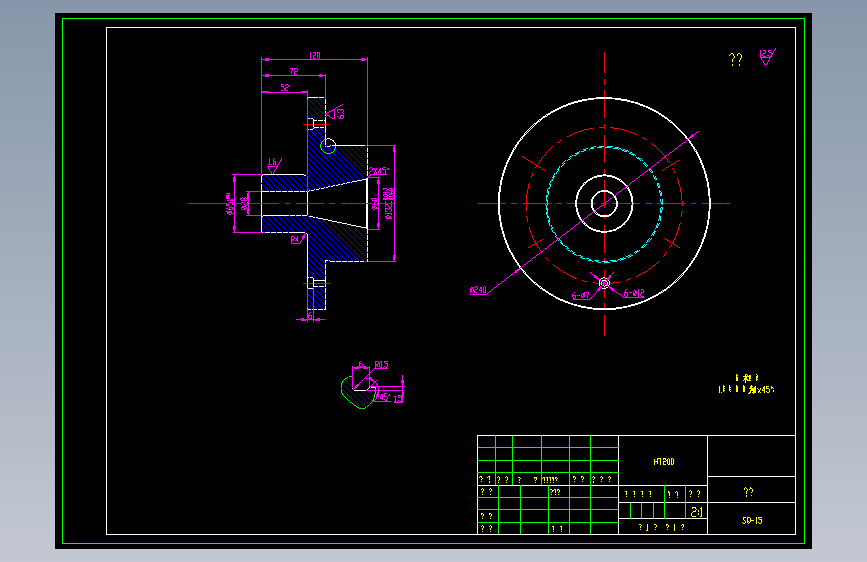Click the ø240 diameter label

[478, 290]
